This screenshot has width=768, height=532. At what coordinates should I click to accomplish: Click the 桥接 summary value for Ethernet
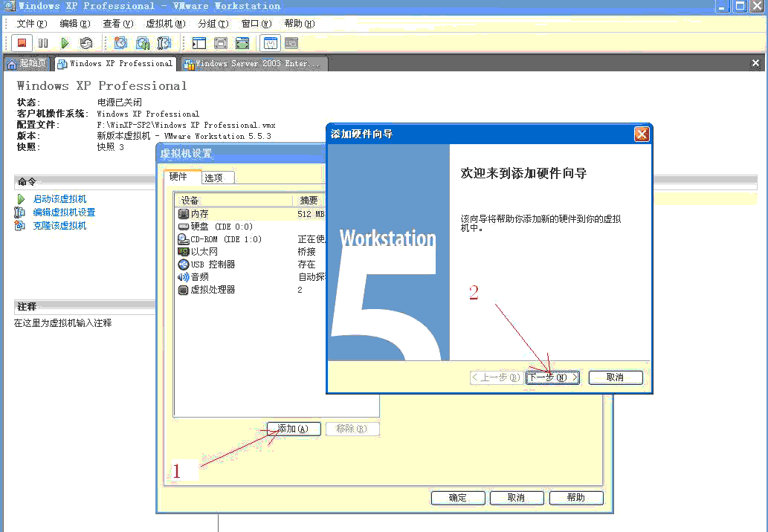click(306, 252)
